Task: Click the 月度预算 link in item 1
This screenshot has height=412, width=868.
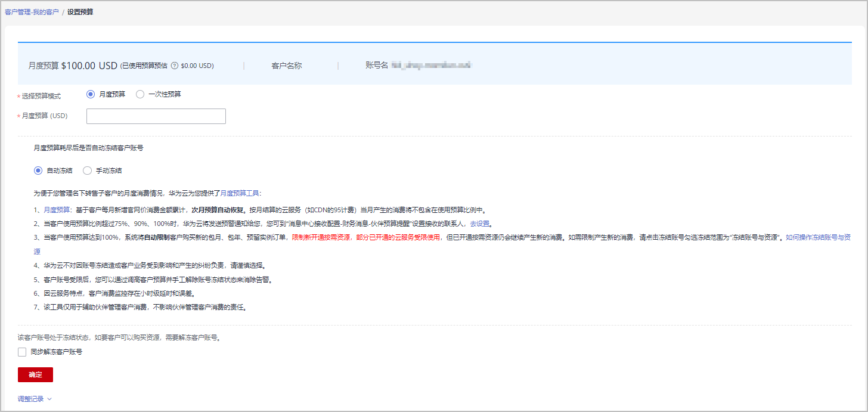Action: point(57,210)
